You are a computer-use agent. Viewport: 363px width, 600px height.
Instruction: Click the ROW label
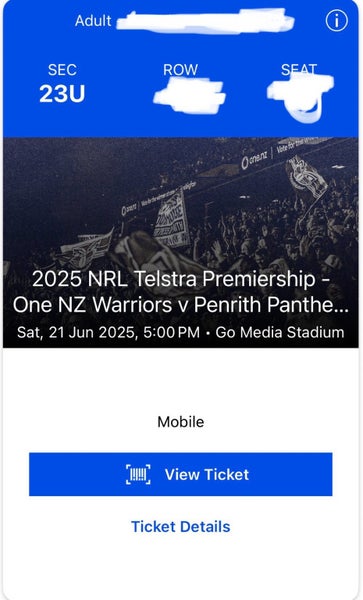181,70
